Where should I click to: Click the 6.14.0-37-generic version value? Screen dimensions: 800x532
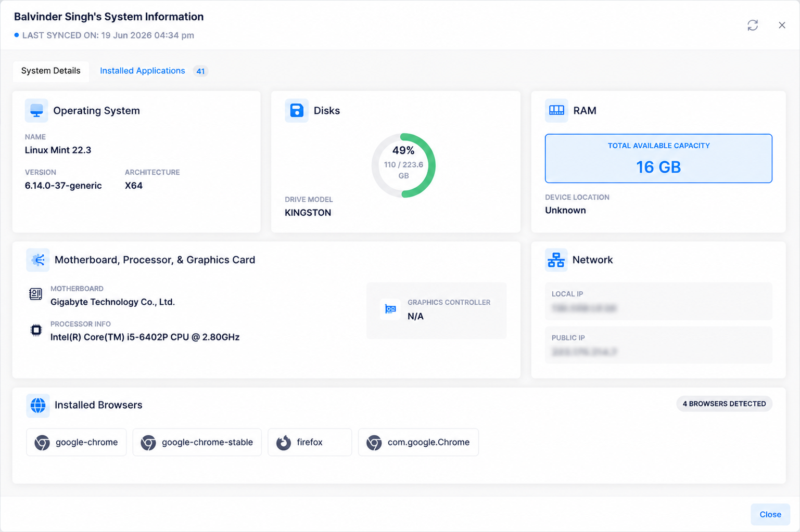pos(63,186)
